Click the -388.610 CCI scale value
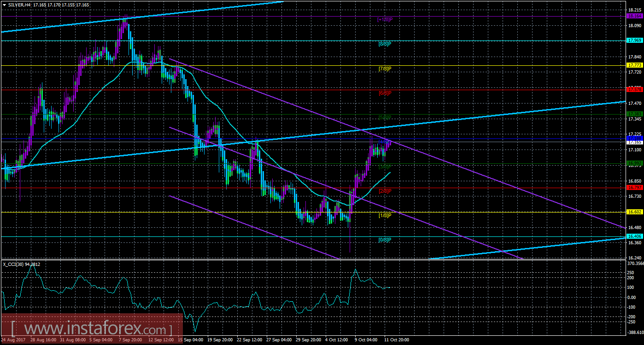Image resolution: width=644 pixels, height=345 pixels. 635,332
